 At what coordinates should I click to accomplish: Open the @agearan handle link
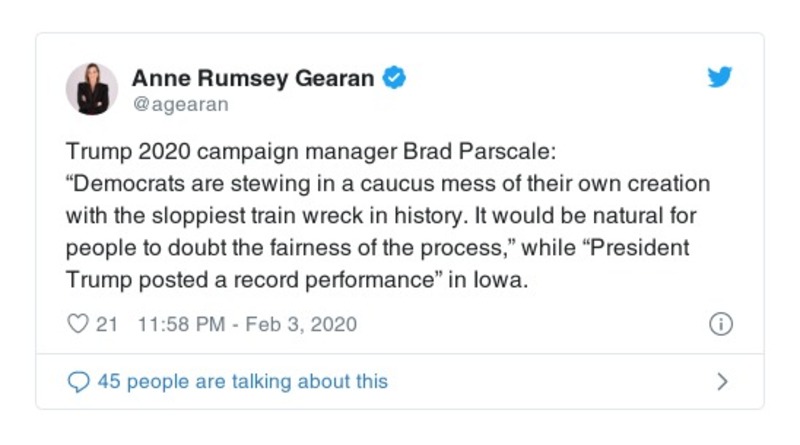(181, 103)
